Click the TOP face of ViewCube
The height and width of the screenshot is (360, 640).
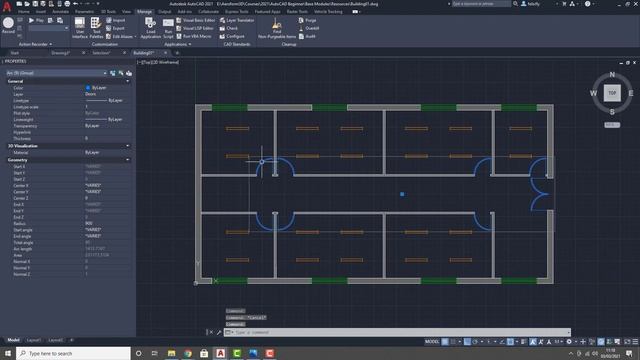click(x=612, y=93)
